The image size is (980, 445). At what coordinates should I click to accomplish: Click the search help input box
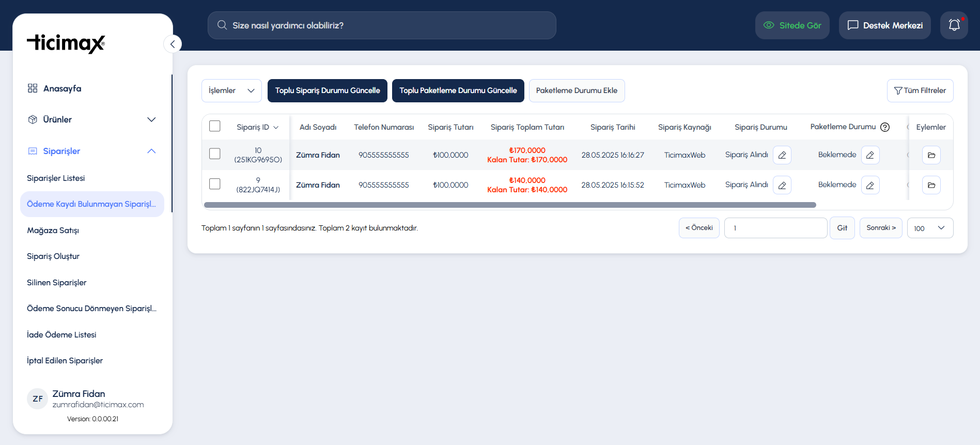click(x=382, y=25)
